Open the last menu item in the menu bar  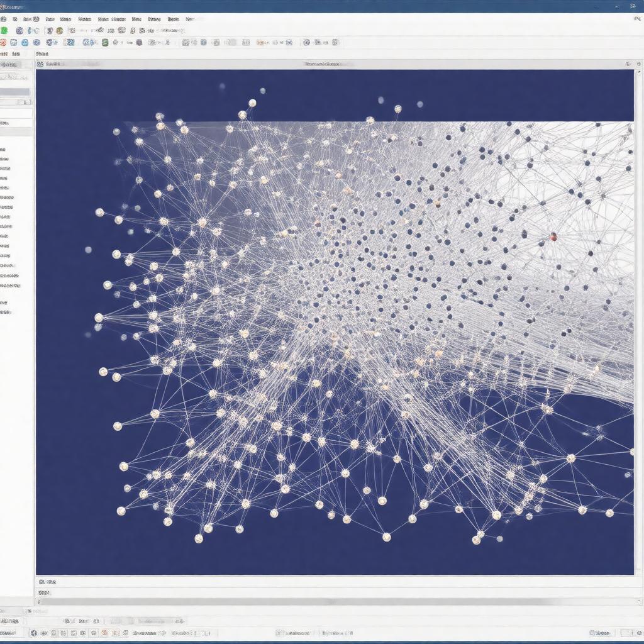pos(190,19)
